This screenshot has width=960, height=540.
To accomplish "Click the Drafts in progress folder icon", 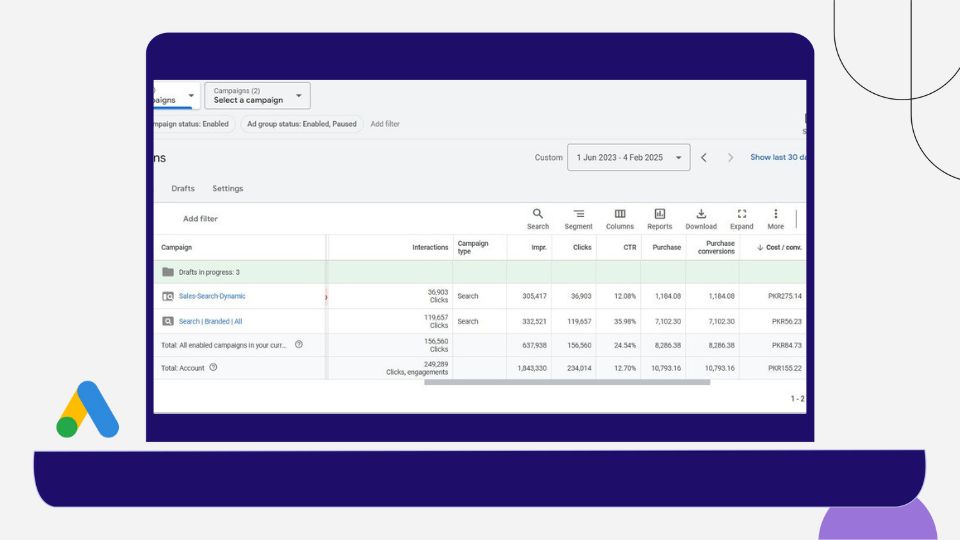I will click(168, 272).
